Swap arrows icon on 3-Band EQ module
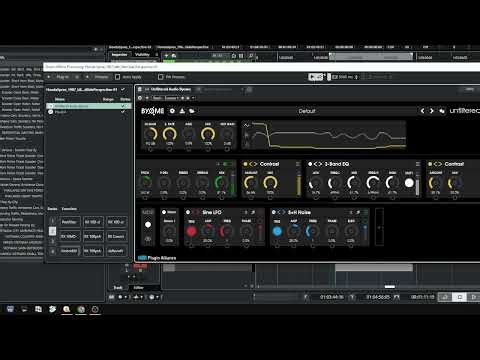Screen dimensions: 480x360 coord(318,164)
